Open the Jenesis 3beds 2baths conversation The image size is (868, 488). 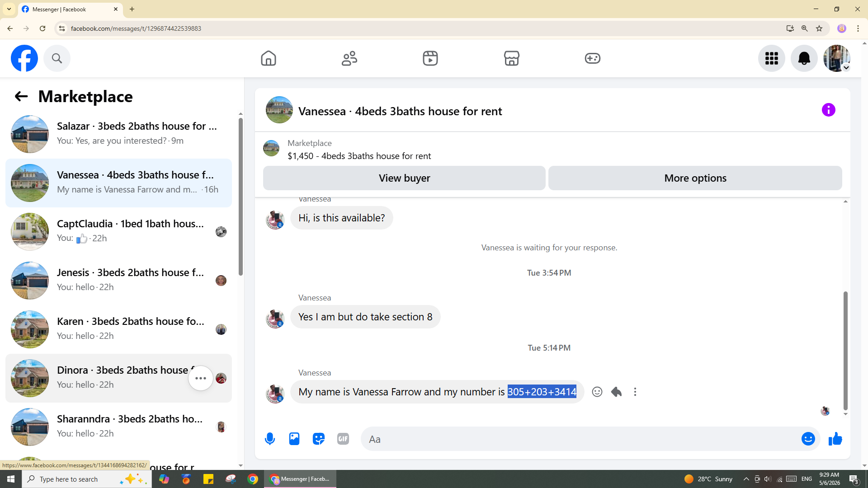click(118, 281)
